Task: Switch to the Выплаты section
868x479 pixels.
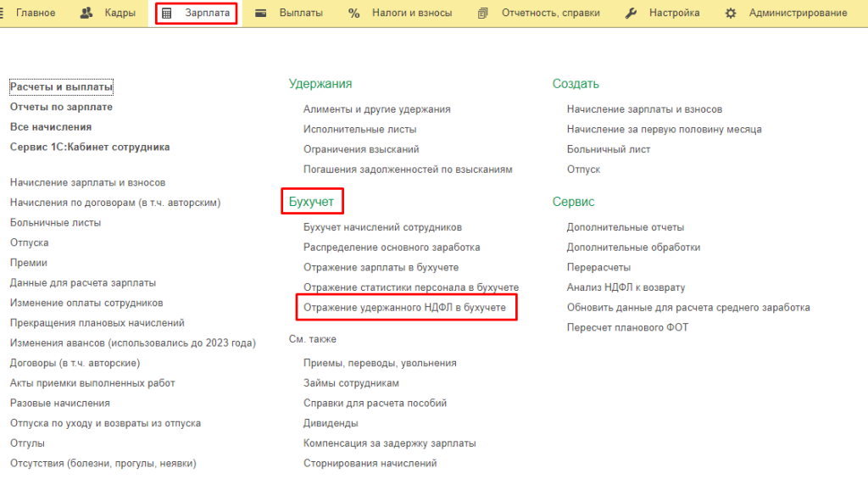Action: click(301, 14)
